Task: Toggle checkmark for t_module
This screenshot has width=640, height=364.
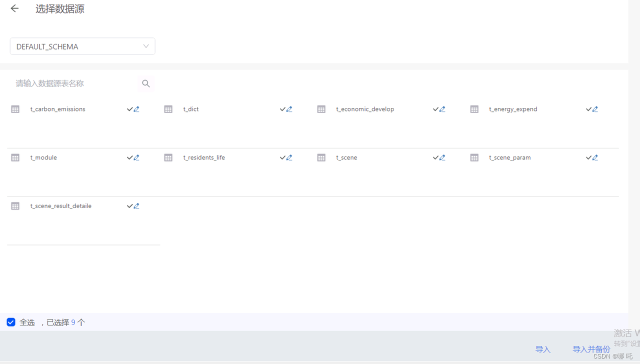Action: tap(129, 157)
